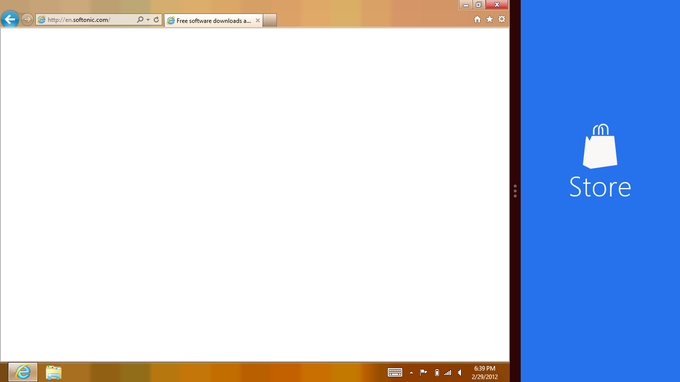The width and height of the screenshot is (680, 382).
Task: Click the Internet Explorer taskbar icon
Action: (x=23, y=372)
